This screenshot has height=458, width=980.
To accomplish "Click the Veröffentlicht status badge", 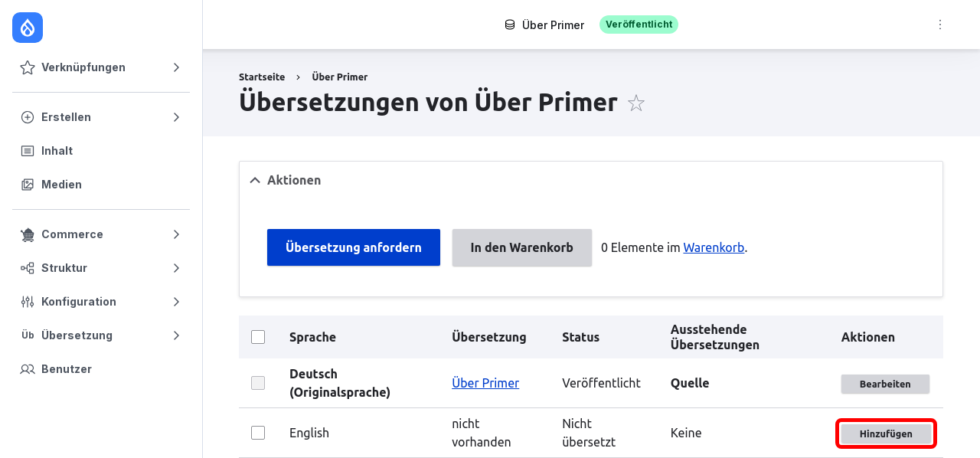I will click(639, 25).
